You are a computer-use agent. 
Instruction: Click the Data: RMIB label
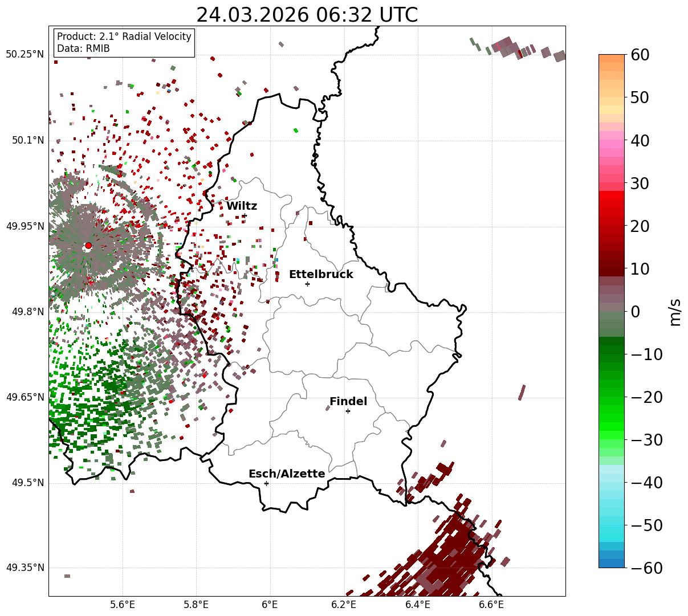click(x=83, y=48)
